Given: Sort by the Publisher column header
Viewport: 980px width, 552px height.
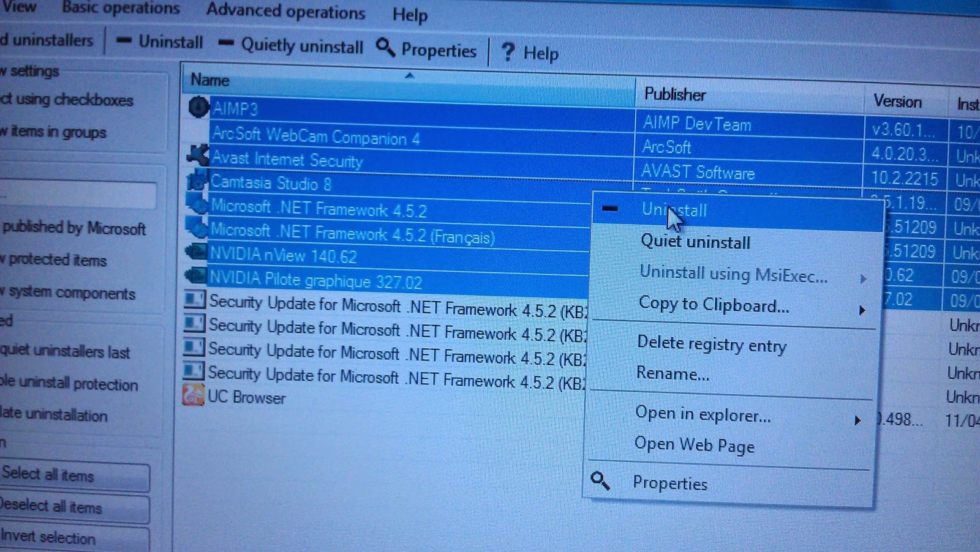Looking at the screenshot, I should [750, 96].
